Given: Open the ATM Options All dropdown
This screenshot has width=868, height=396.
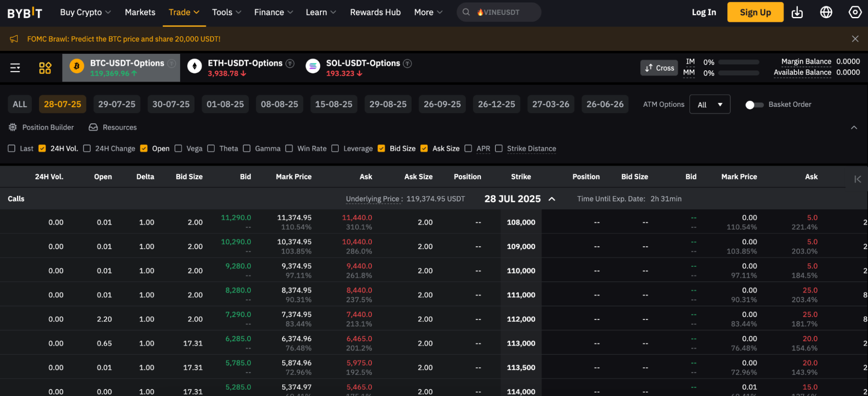Looking at the screenshot, I should pos(710,104).
